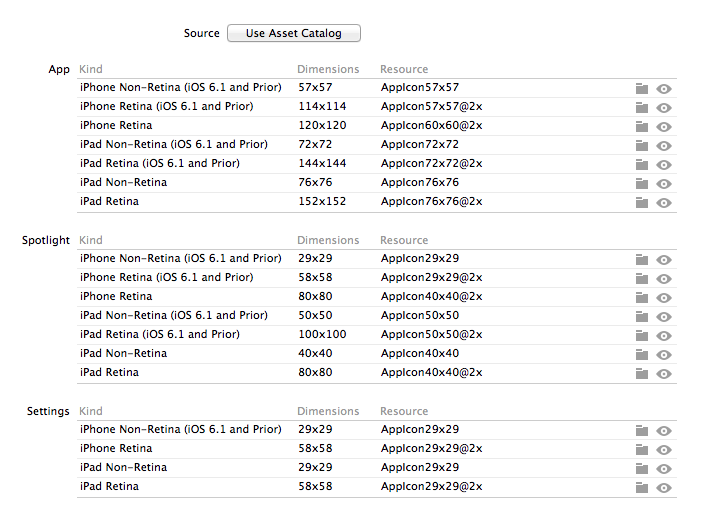The image size is (705, 511).
Task: Choose file for App iPhone Non-Retina 57x57 icon
Action: (x=642, y=88)
